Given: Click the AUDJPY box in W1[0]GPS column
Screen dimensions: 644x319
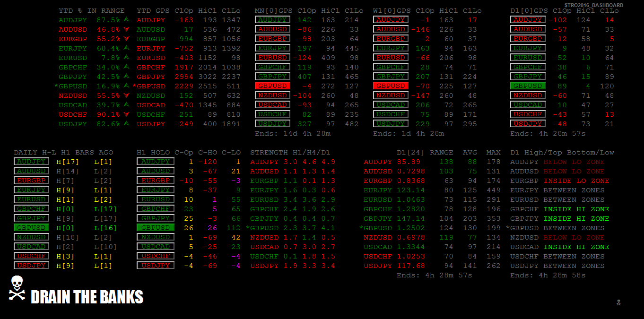Looking at the screenshot, I should tap(391, 20).
